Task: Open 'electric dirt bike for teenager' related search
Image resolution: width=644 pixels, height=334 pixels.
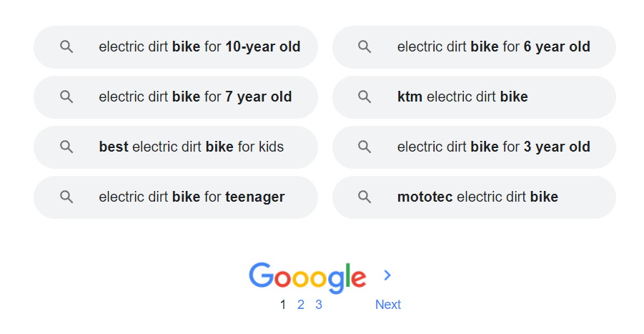Action: (x=192, y=197)
